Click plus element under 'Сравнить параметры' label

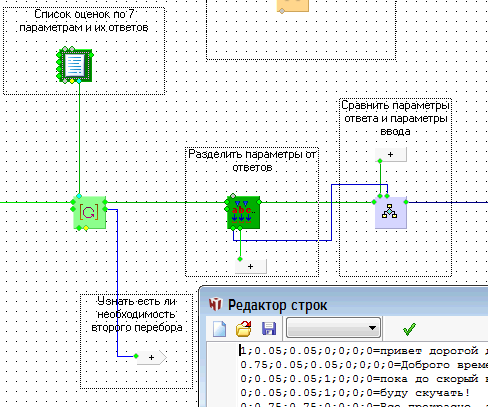(391, 155)
